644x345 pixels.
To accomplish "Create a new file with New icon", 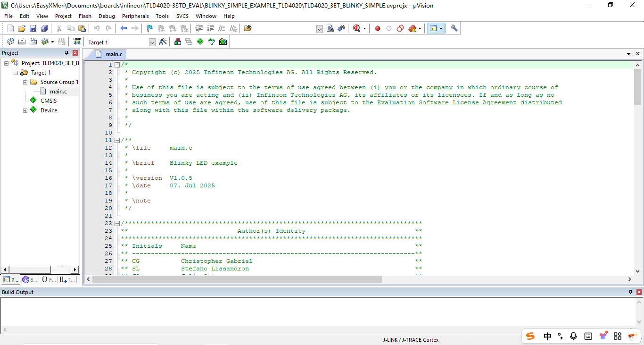I will click(10, 28).
